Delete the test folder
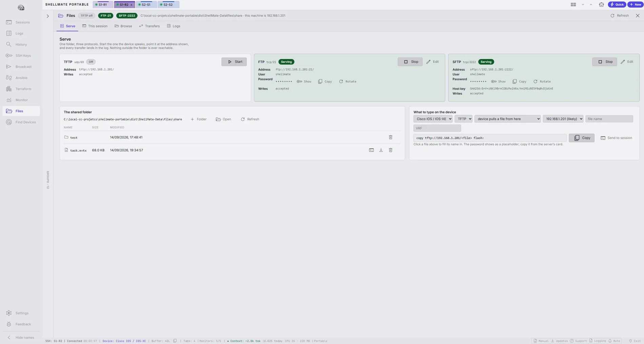644x344 pixels. pos(390,137)
